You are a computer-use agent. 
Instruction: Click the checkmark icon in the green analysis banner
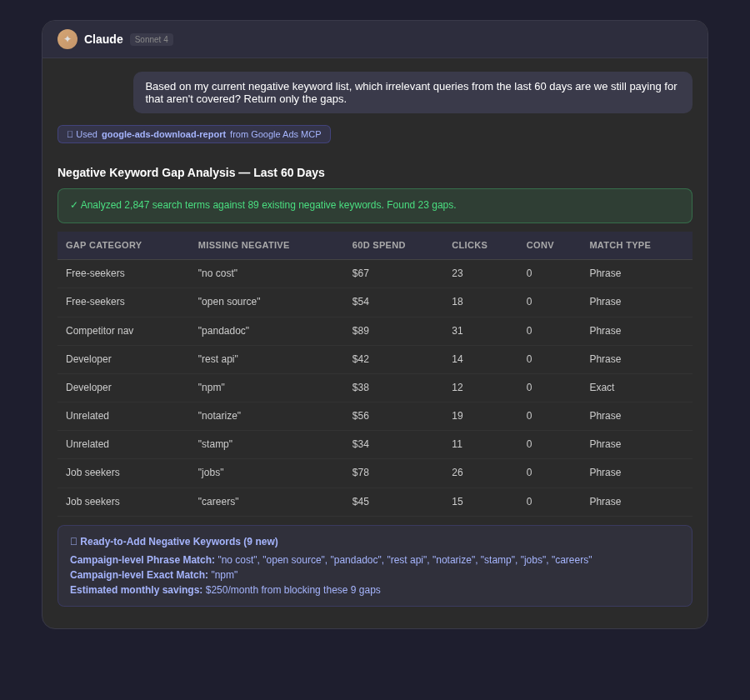[x=72, y=205]
